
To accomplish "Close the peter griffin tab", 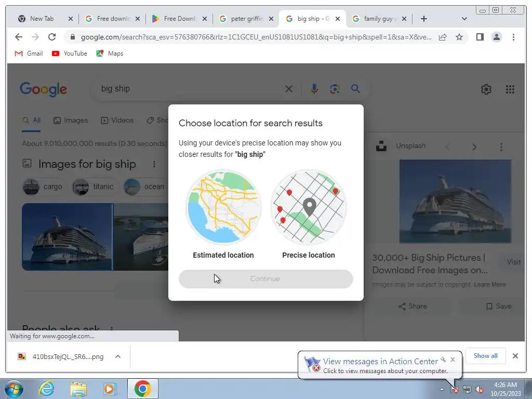I will click(x=271, y=19).
